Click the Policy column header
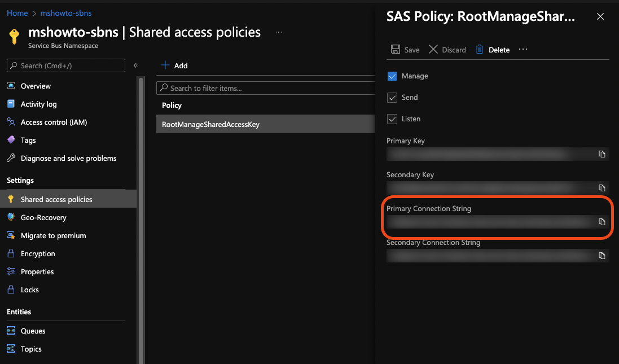 (x=172, y=105)
